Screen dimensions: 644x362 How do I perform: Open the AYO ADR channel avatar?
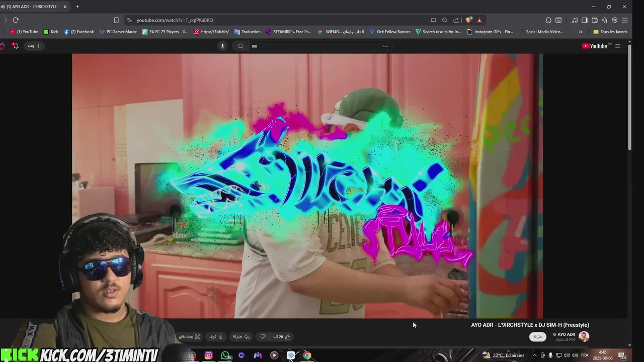point(584,336)
